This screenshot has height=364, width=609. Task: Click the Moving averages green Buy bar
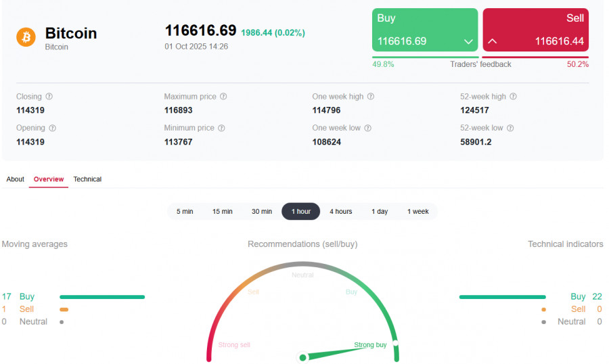102,297
